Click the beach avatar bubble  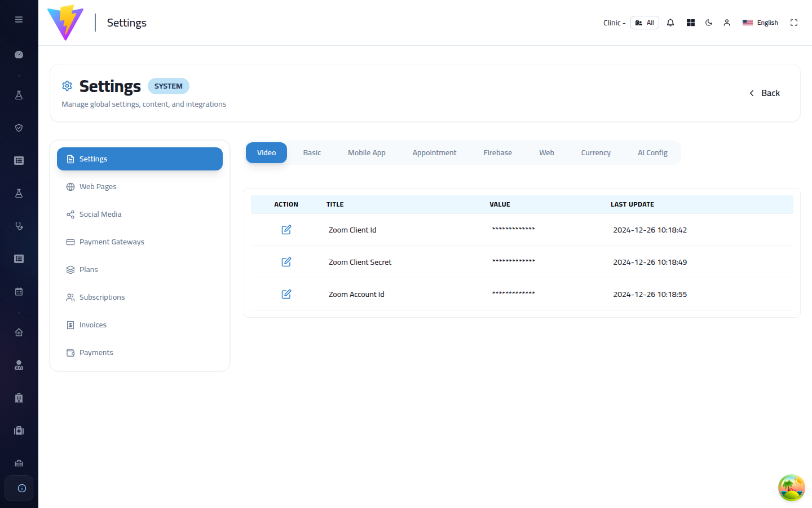coord(792,488)
